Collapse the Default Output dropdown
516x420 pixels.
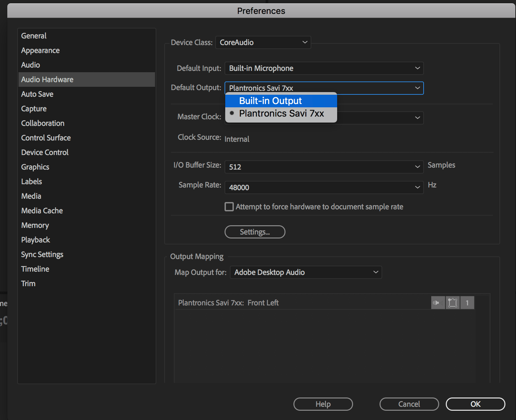pos(417,88)
